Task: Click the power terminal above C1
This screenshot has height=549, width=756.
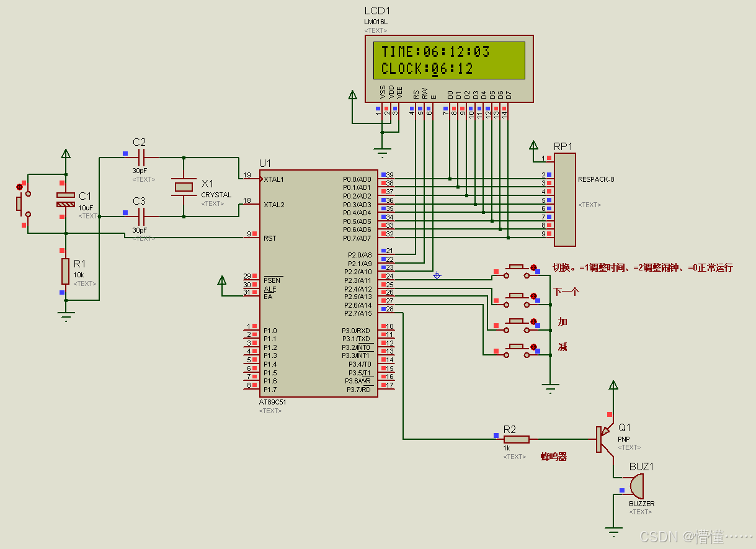Action: tap(66, 154)
